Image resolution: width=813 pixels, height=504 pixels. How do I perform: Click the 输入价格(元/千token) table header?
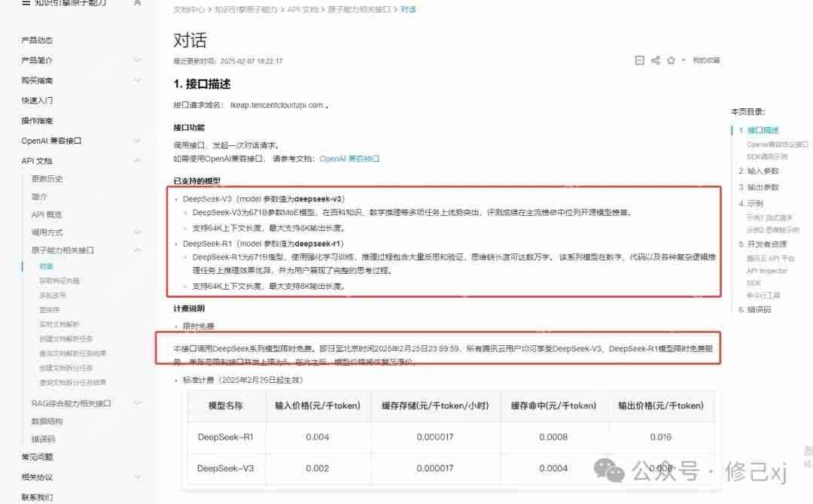[x=318, y=406]
